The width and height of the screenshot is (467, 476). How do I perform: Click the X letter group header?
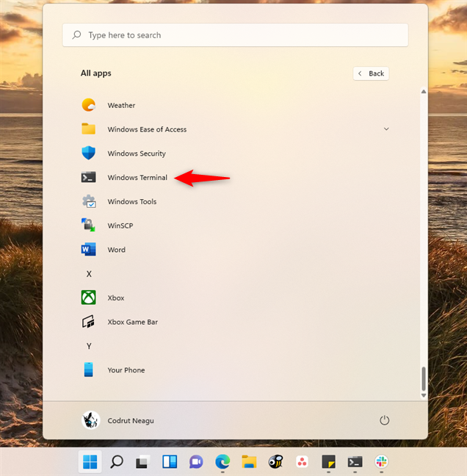[x=89, y=274]
